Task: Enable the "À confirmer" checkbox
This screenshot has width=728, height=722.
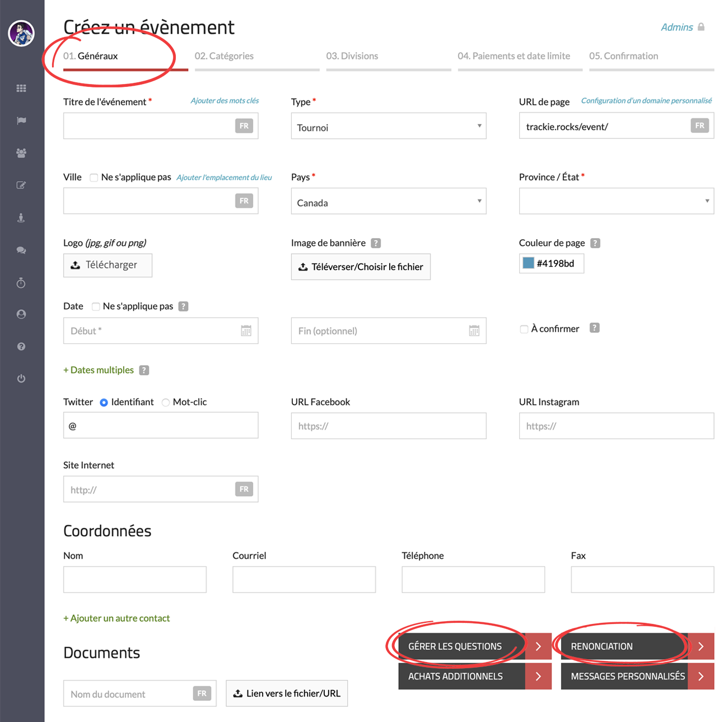Action: tap(524, 329)
